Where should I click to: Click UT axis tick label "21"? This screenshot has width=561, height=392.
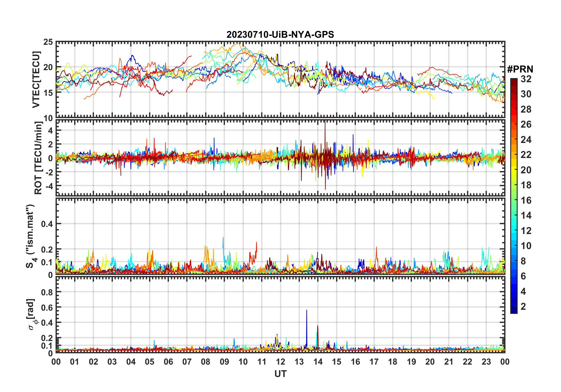pyautogui.click(x=449, y=362)
